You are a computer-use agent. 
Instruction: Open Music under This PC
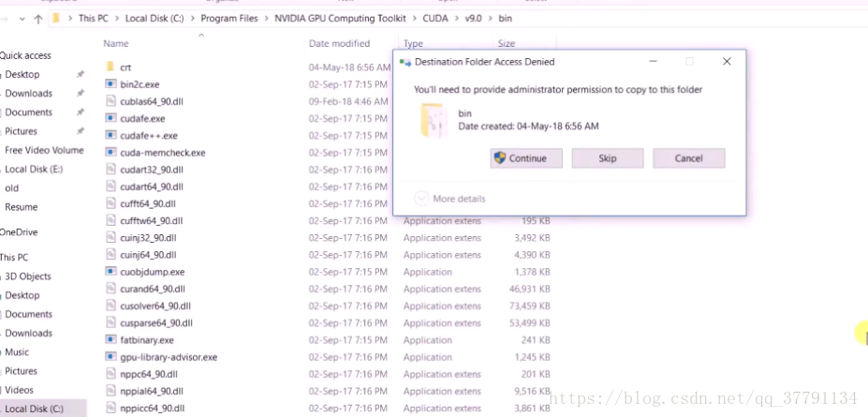[17, 352]
